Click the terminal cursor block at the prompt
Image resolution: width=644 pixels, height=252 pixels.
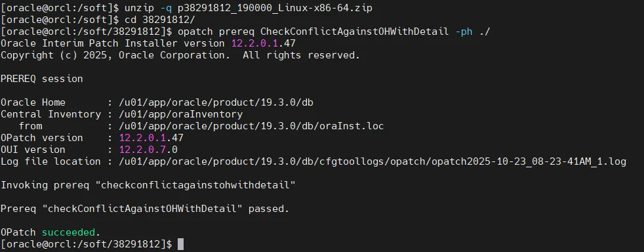(x=181, y=244)
